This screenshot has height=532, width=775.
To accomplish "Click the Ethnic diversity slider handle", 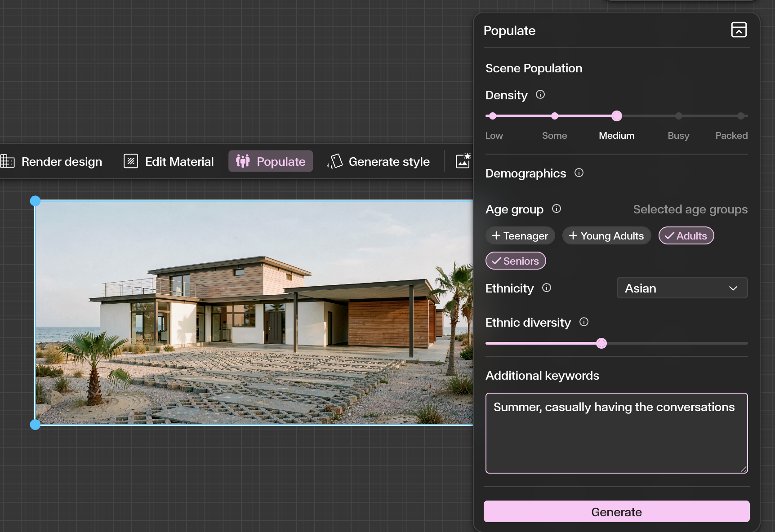I will (601, 343).
